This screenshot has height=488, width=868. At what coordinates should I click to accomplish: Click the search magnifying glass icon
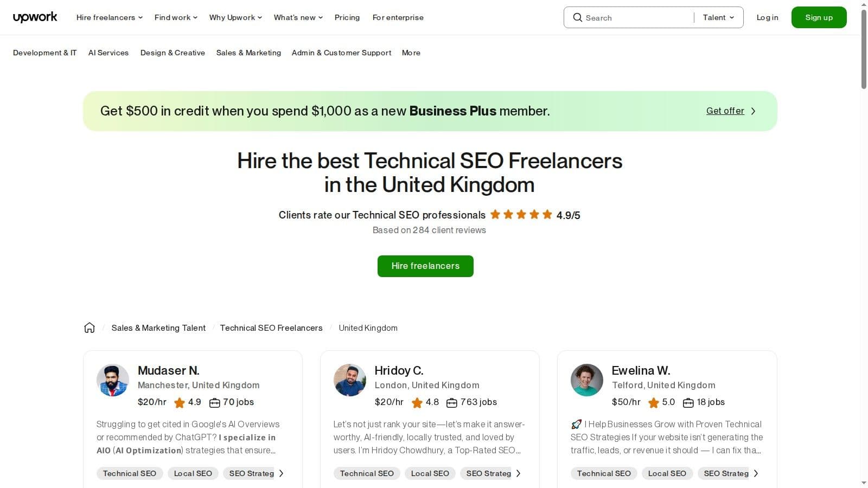pos(578,17)
